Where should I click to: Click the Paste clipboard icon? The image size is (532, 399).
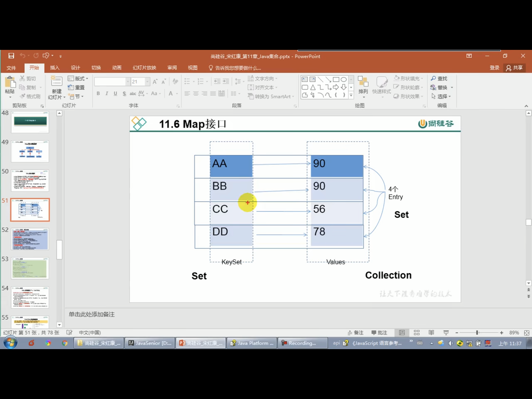10,83
